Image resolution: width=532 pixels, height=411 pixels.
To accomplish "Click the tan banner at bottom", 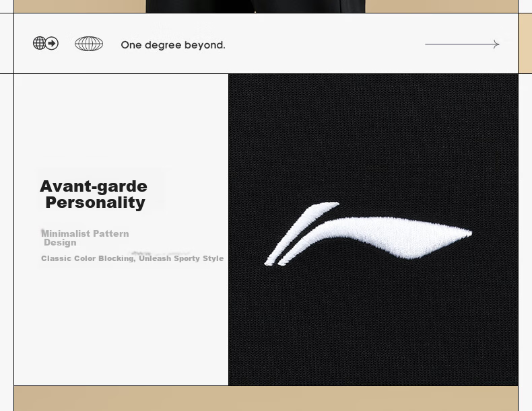I will click(266, 398).
